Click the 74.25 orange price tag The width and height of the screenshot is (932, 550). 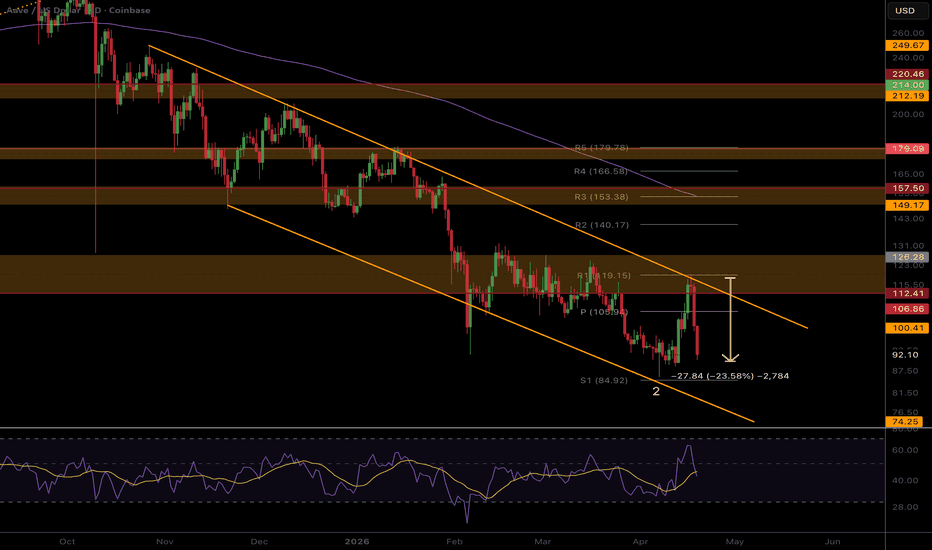point(905,422)
